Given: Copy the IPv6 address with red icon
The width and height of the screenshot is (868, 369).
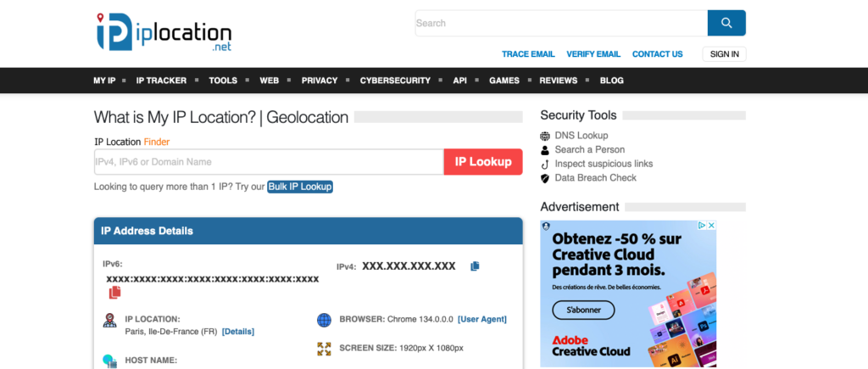Looking at the screenshot, I should click(114, 293).
